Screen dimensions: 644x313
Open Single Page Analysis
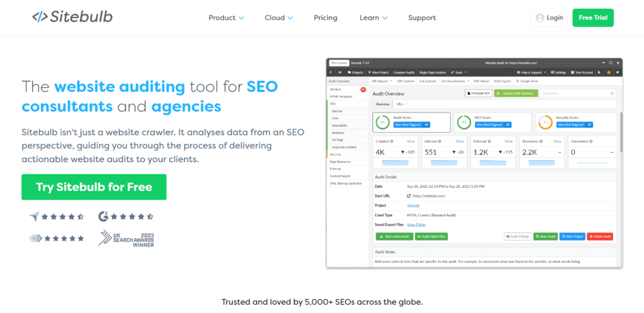point(431,72)
